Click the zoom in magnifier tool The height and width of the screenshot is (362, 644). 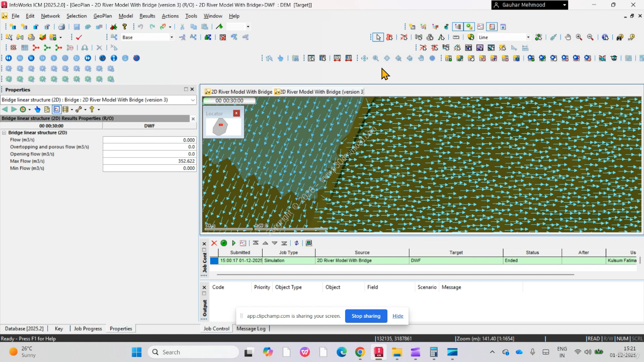(x=579, y=37)
